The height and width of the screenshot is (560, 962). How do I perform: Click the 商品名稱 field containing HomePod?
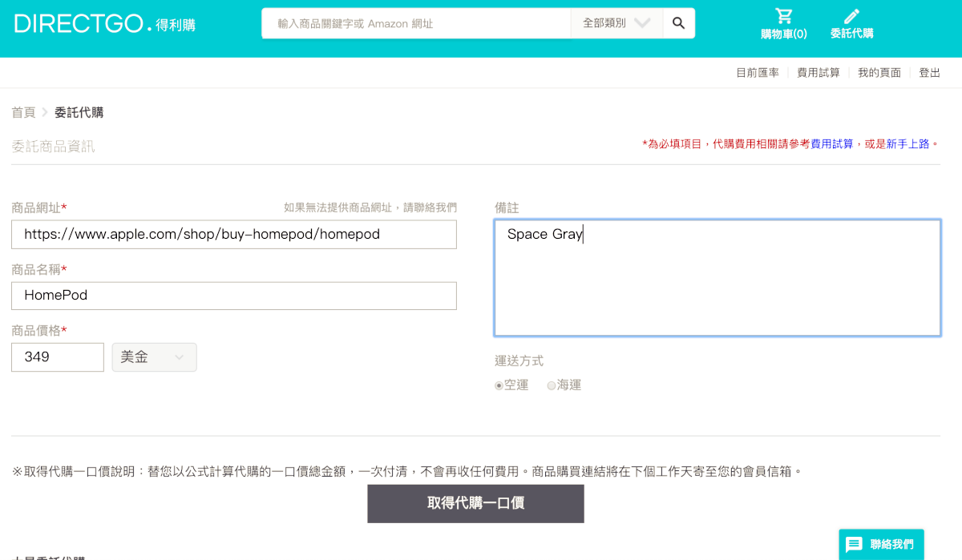pos(233,296)
